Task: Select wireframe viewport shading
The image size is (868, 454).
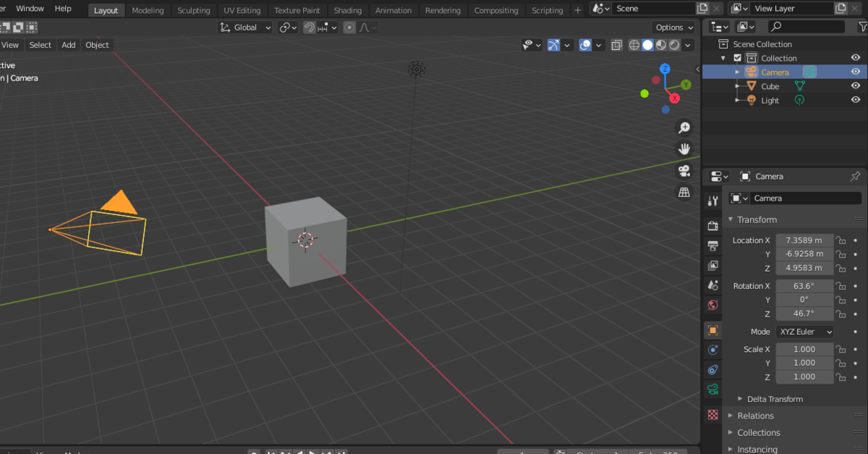Action: point(634,45)
